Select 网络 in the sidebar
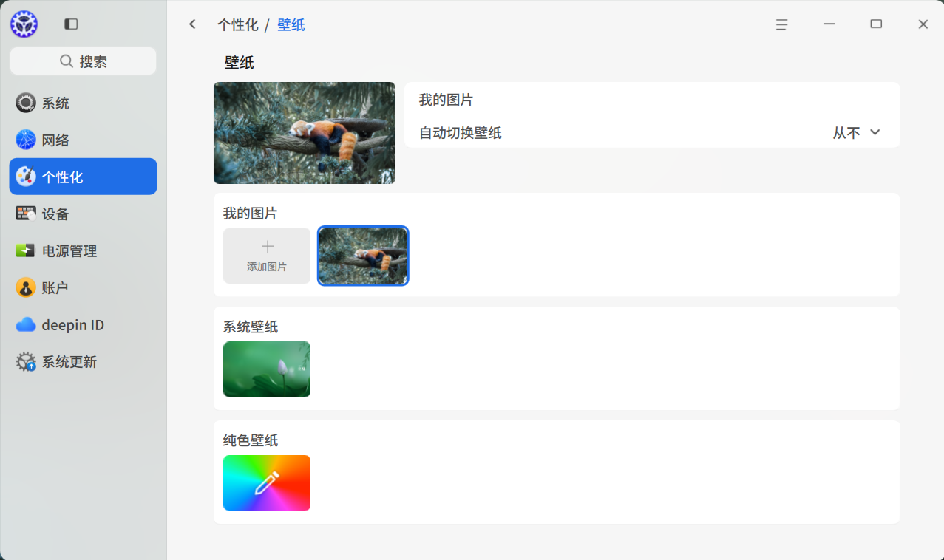The height and width of the screenshot is (560, 944). (83, 140)
